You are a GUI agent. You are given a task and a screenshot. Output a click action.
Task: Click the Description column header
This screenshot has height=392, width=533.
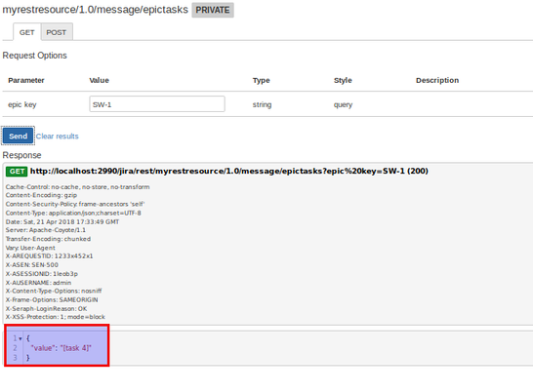437,81
